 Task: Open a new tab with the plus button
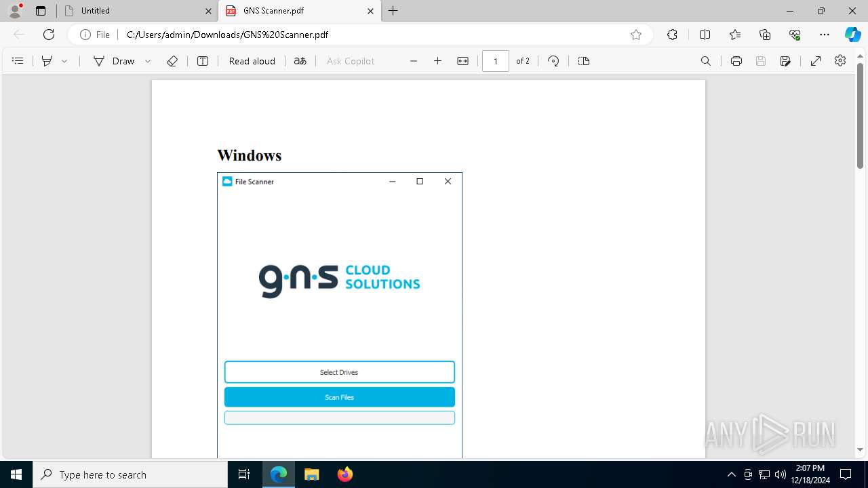click(393, 11)
